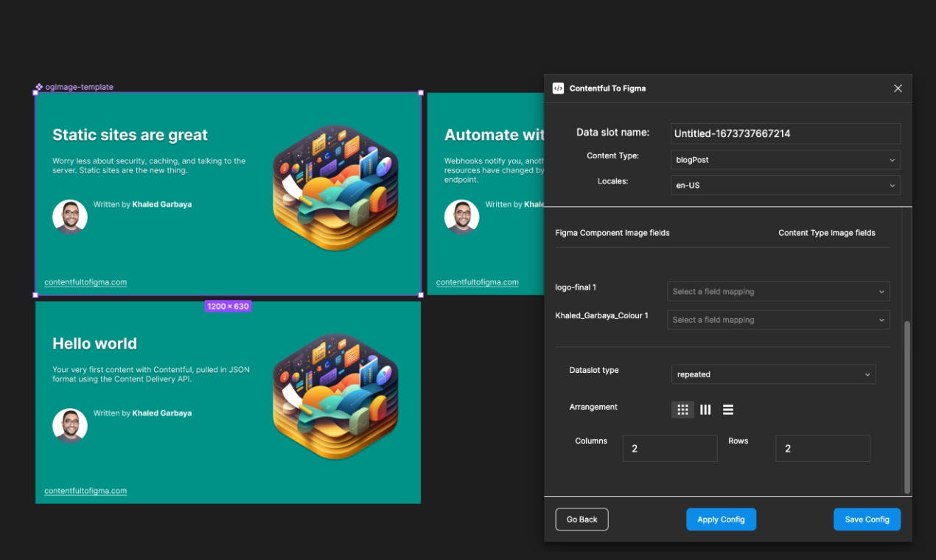Click the 1200 × 630 size badge
Image resolution: width=936 pixels, height=560 pixels.
click(228, 307)
